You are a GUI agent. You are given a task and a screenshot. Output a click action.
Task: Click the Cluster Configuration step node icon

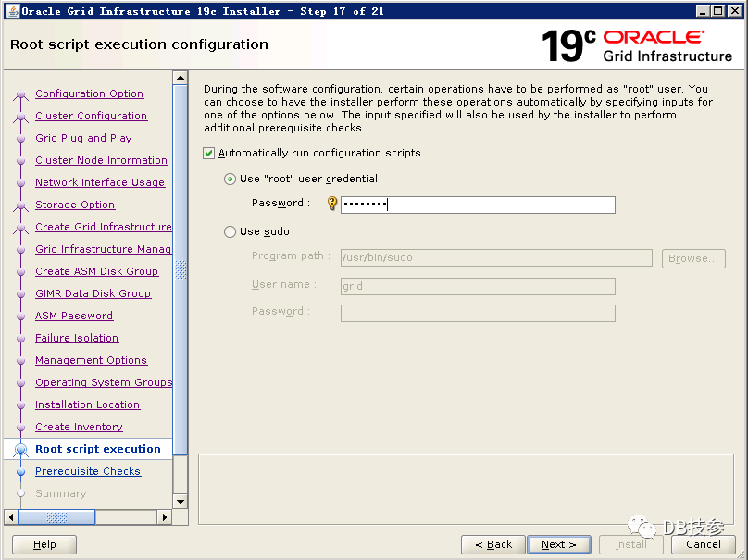pos(21,117)
